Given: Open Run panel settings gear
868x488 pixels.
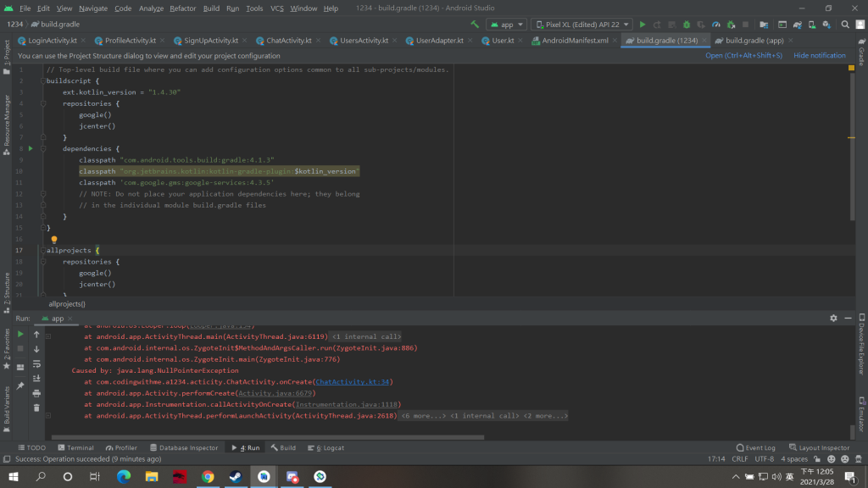Looking at the screenshot, I should click(833, 319).
